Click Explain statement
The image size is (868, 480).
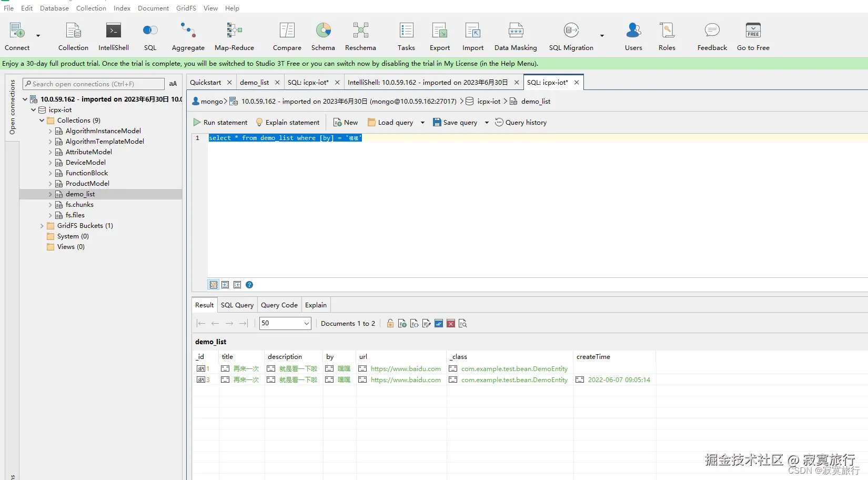coord(288,123)
